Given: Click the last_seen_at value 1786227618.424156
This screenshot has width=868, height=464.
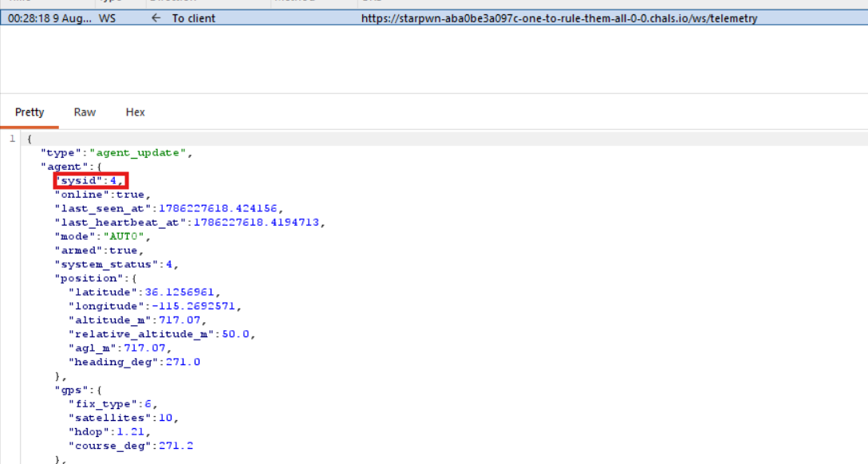Looking at the screenshot, I should 218,209.
